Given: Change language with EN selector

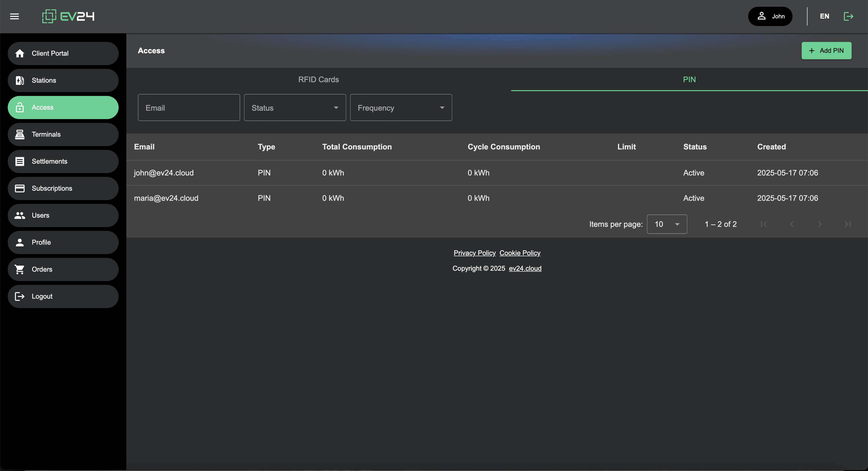Looking at the screenshot, I should pyautogui.click(x=824, y=16).
